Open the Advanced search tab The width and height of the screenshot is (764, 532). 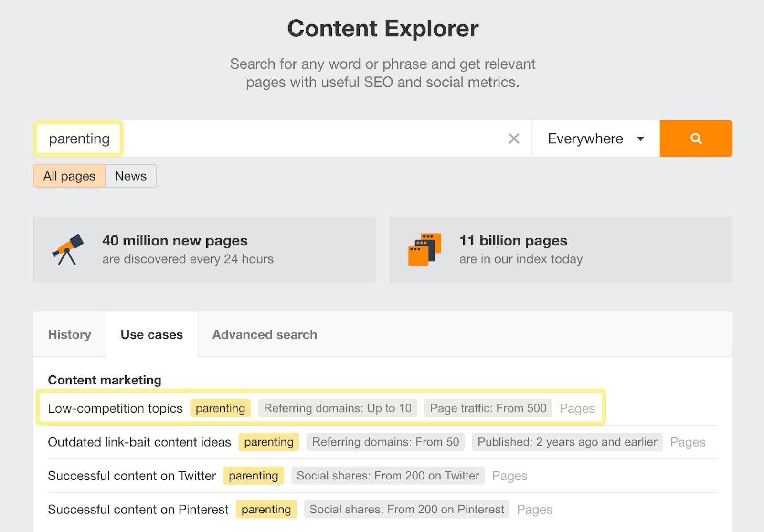(264, 334)
